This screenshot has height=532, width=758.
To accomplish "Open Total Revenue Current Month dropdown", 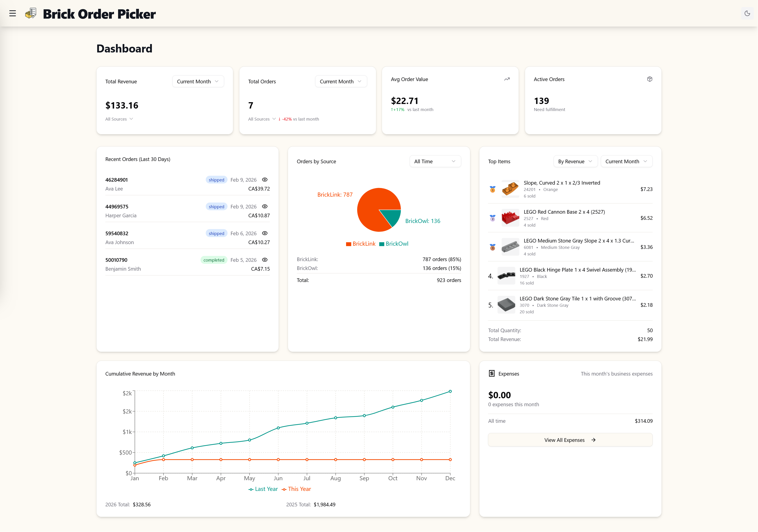I will [x=198, y=82].
